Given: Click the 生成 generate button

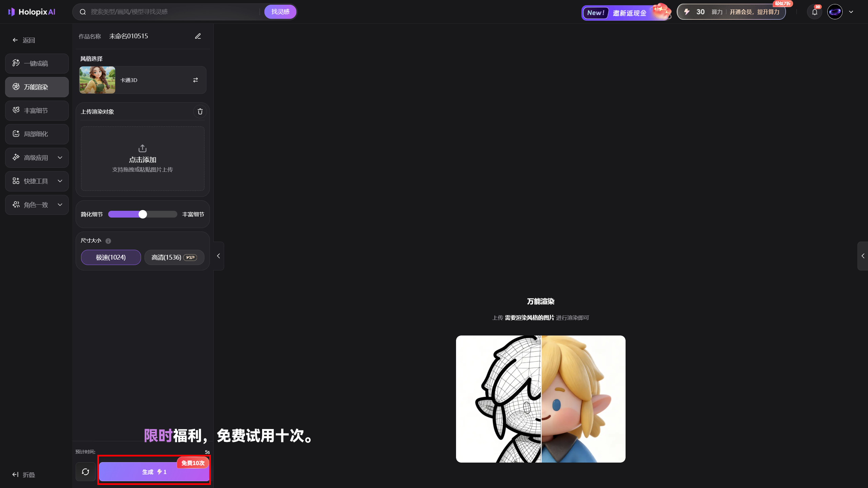Looking at the screenshot, I should 153,471.
